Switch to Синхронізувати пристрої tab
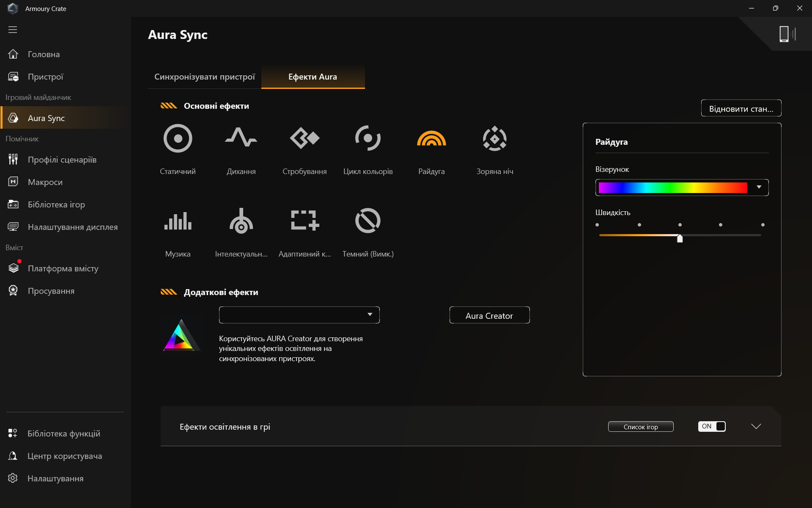The height and width of the screenshot is (508, 812). tap(205, 77)
